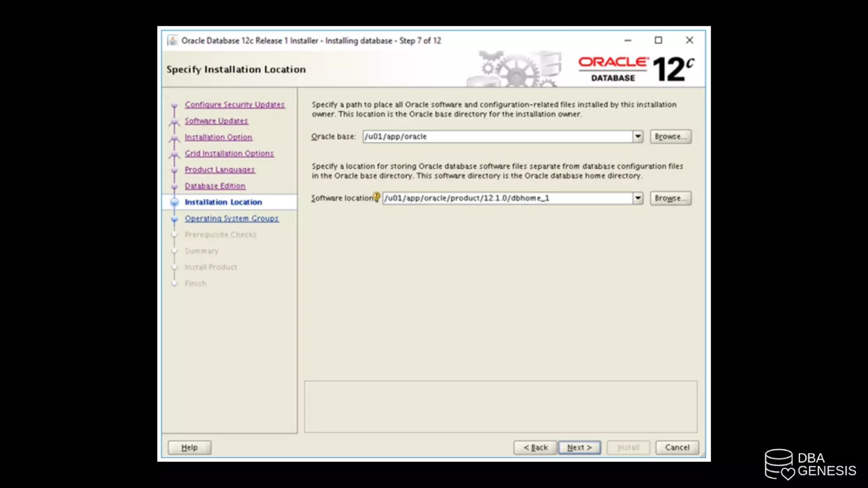Expand the Software location dropdown arrow
This screenshot has width=868, height=488.
tap(637, 198)
